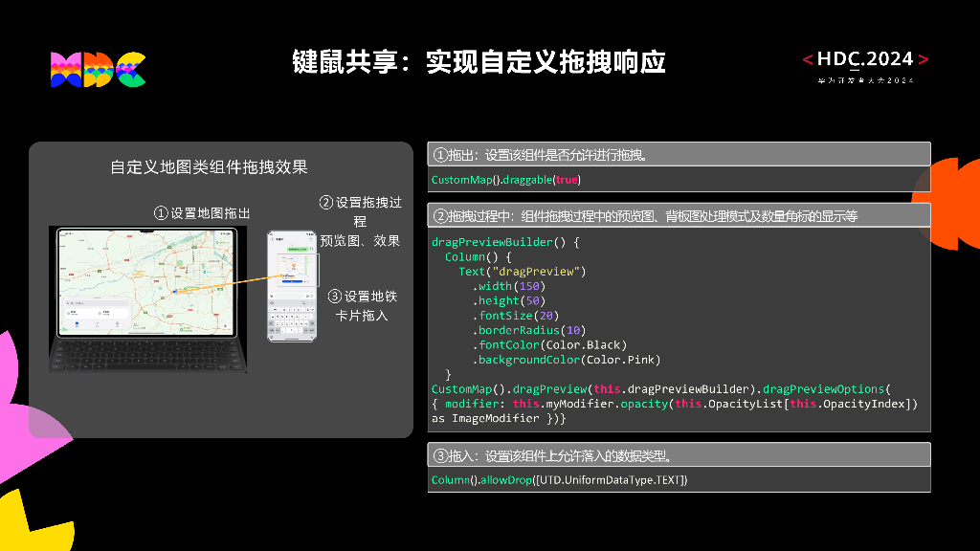Click the heading 自定义地图类组件拖拽效果
The width and height of the screenshot is (980, 551).
[x=209, y=167]
